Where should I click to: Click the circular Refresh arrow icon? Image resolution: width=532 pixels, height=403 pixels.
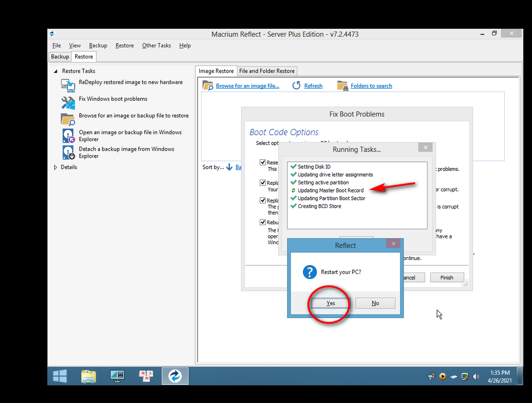click(296, 86)
